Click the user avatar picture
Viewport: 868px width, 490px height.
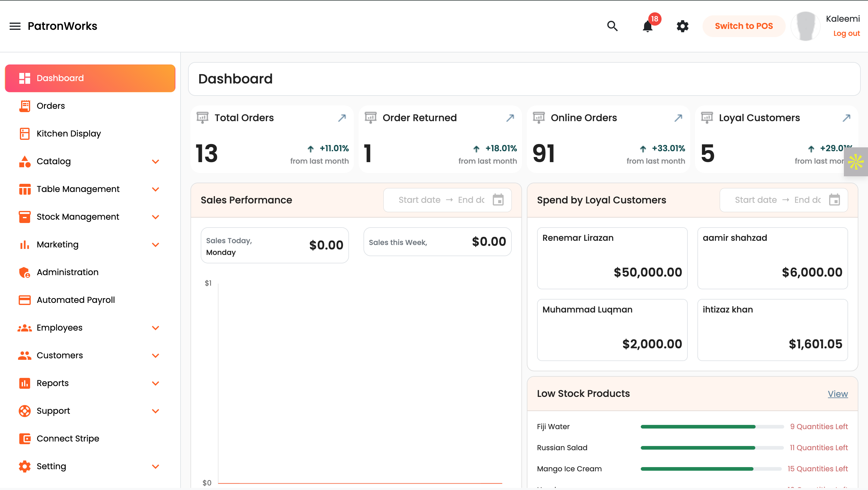[805, 26]
